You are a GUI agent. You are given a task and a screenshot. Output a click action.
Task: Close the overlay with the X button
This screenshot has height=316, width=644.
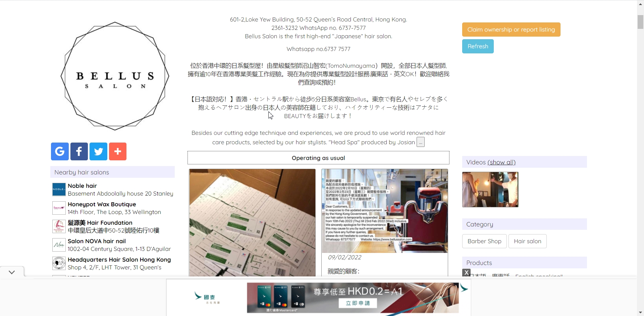466,273
